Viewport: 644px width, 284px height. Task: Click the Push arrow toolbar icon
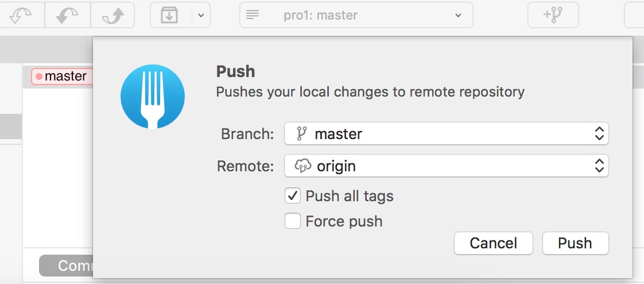click(x=112, y=15)
